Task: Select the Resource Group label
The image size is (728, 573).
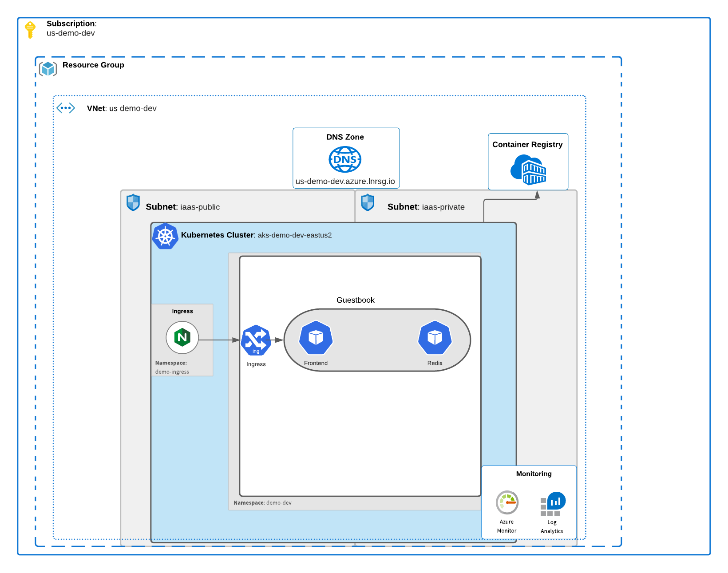Action: pyautogui.click(x=93, y=65)
